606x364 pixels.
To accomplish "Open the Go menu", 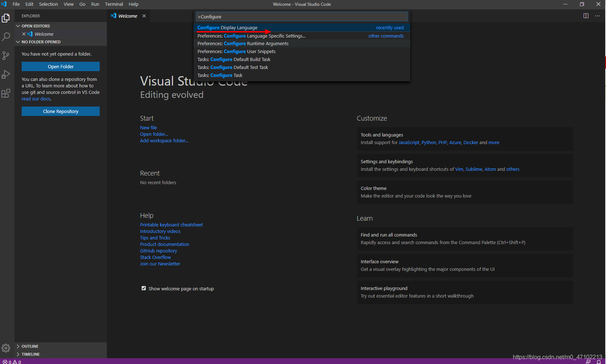I will [x=82, y=4].
